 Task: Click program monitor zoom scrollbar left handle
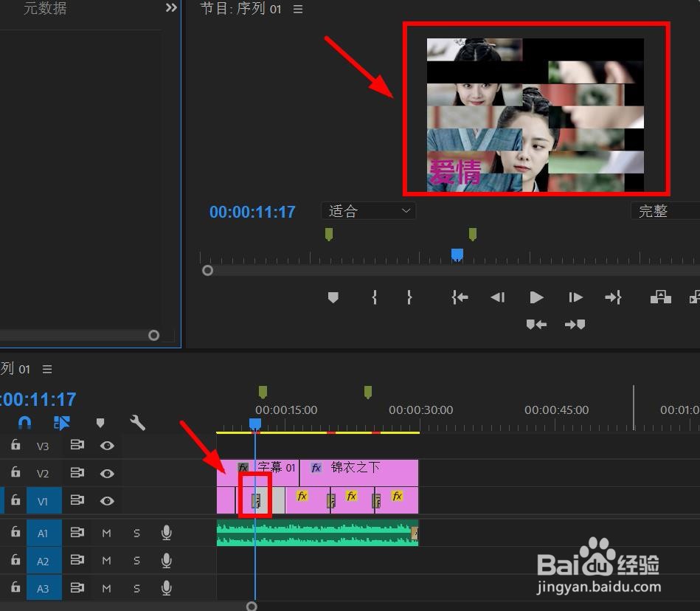click(207, 270)
